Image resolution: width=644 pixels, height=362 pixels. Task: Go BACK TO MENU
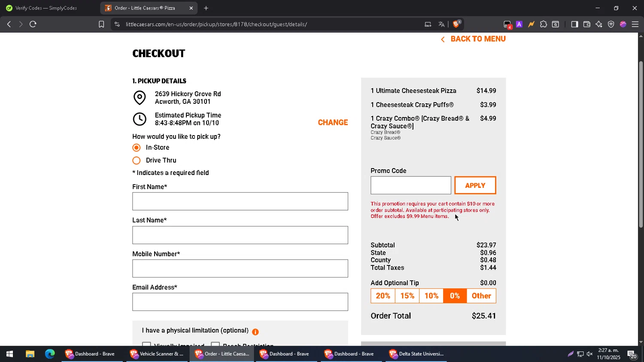pos(473,39)
